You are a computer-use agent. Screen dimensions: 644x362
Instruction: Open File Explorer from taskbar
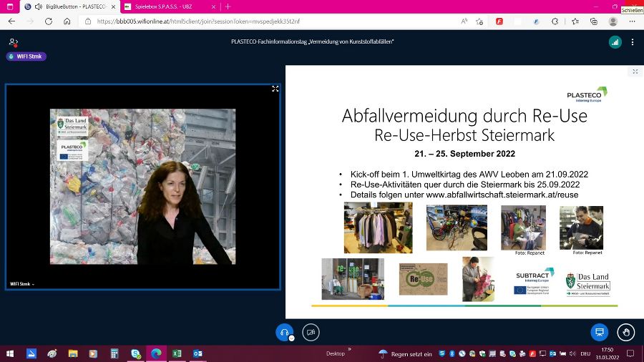73,353
